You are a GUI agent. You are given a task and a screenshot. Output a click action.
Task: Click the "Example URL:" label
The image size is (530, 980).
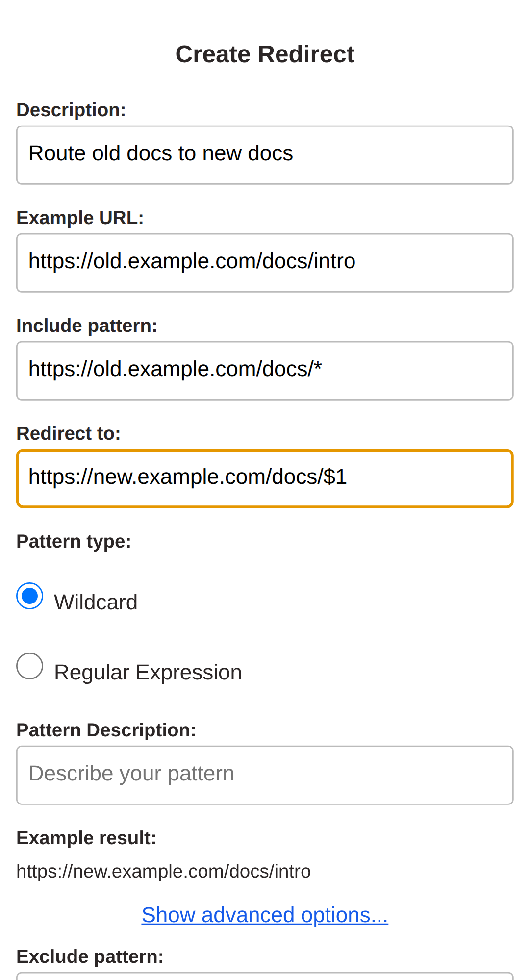(80, 218)
